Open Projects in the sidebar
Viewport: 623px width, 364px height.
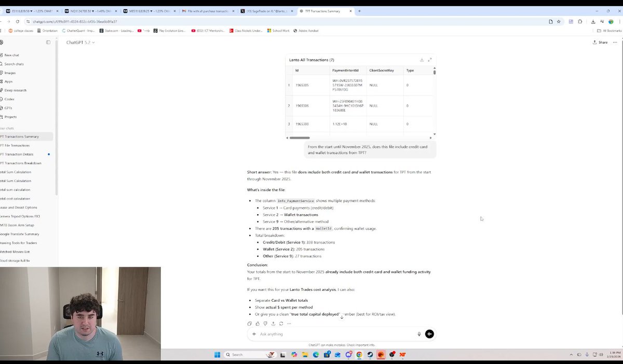[9, 117]
